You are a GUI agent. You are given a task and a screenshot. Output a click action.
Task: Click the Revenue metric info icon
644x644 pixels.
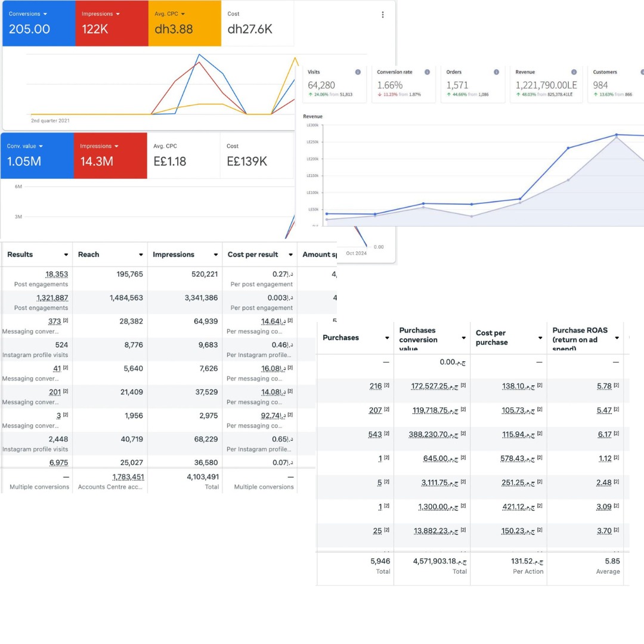574,72
